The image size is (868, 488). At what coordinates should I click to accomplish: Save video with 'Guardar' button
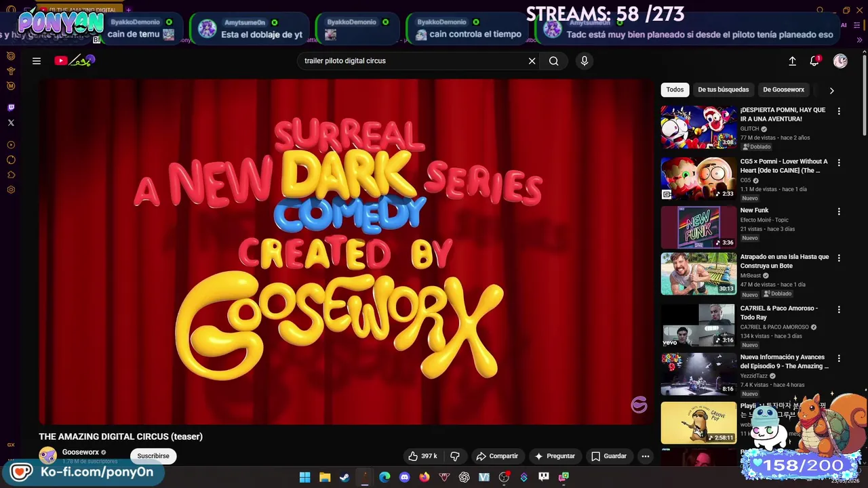tap(609, 456)
